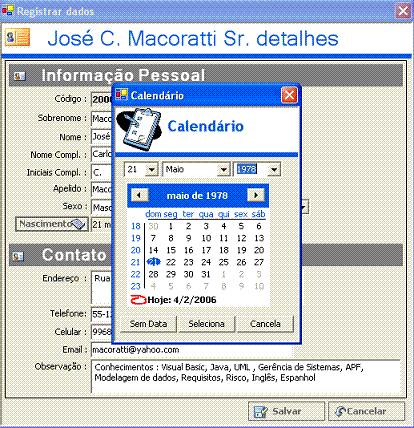The image size is (414, 428).
Task: Click the Observação text area
Action: point(246,377)
